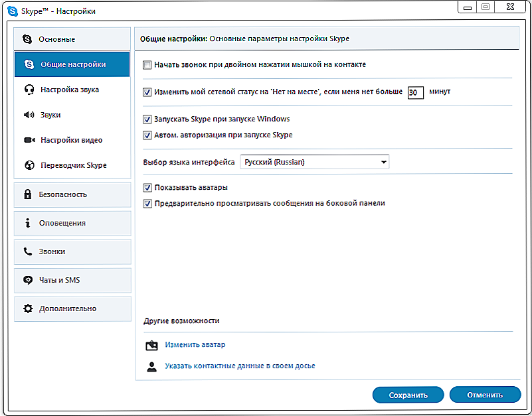
Task: Click the padlock icon for Безопасность
Action: [27, 194]
